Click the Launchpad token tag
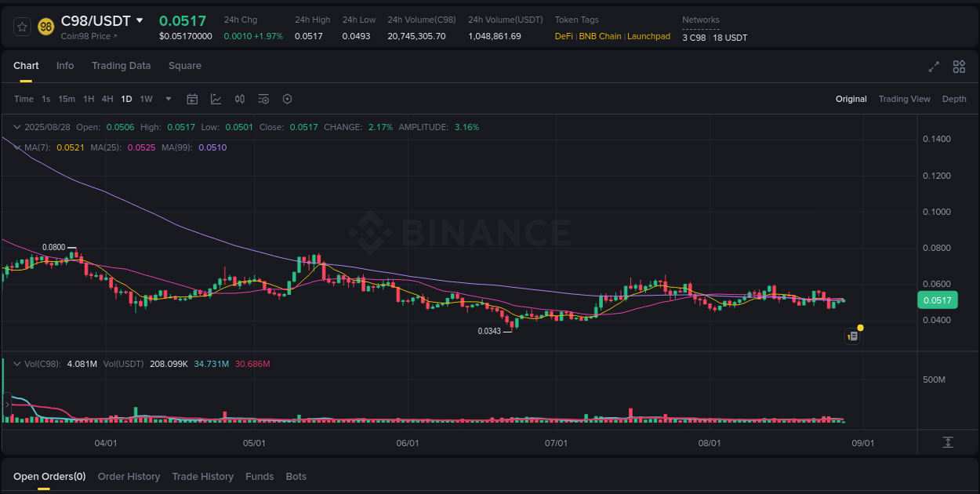Screen dimensions: 980x494 point(648,36)
